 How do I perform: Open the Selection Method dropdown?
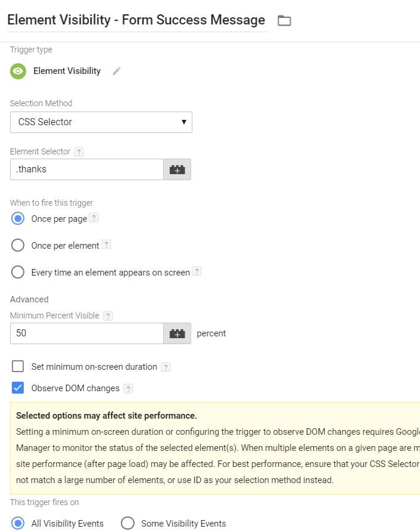[x=101, y=122]
